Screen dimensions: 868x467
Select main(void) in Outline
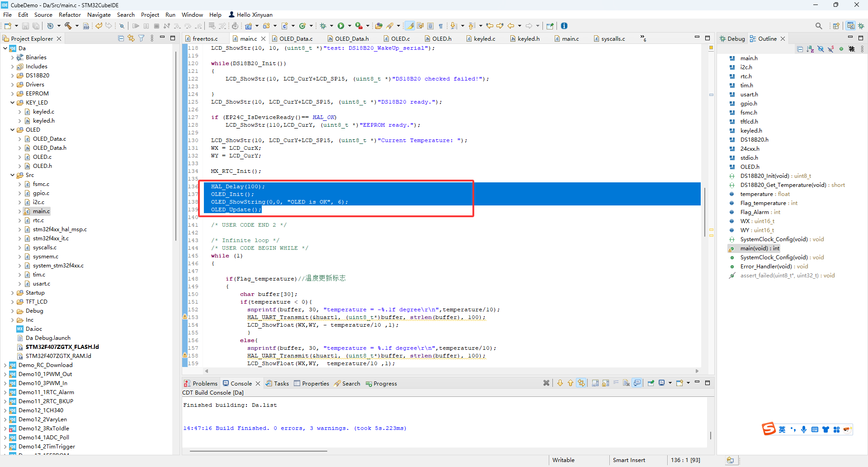click(759, 248)
